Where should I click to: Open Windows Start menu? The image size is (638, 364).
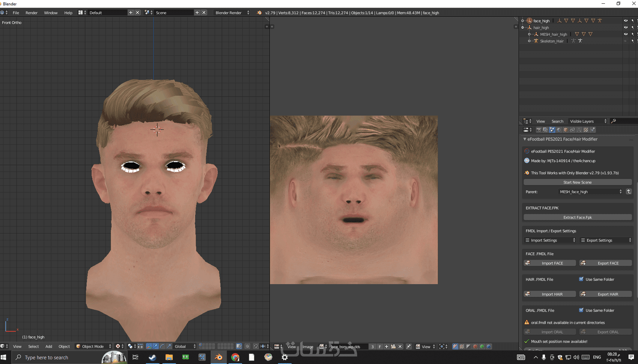pos(4,357)
